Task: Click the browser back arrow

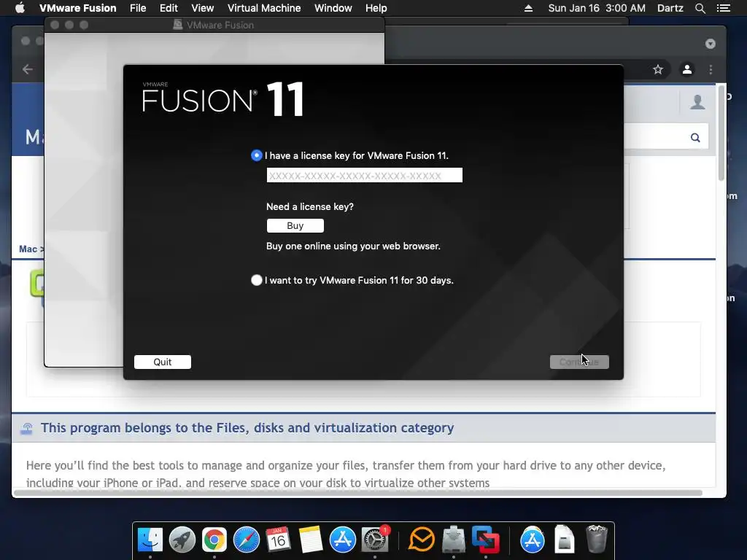Action: pos(28,69)
